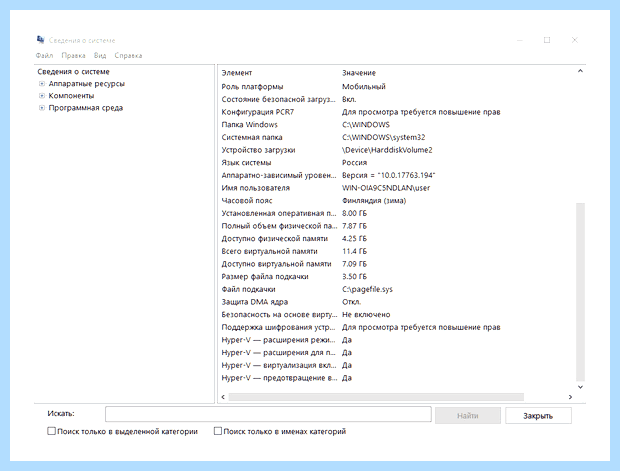Click the value C:\pagefile.sys
This screenshot has width=620, height=471.
[367, 289]
